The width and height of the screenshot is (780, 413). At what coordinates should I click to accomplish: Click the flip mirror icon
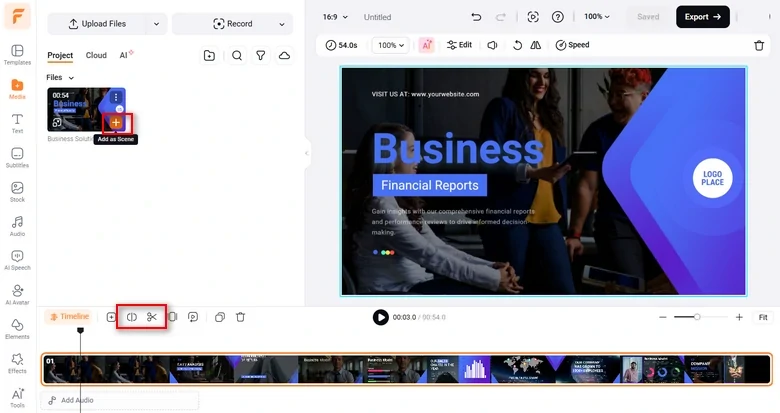click(536, 45)
